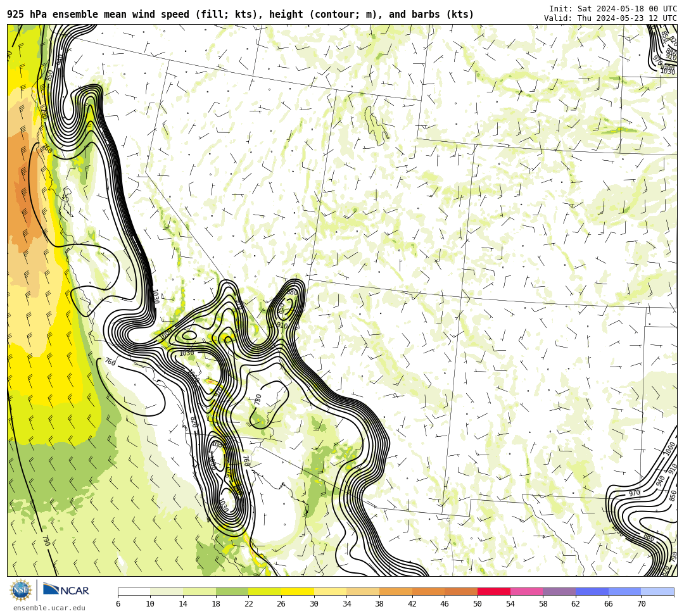Image resolution: width=684 pixels, height=616 pixels.
Task: Pick the yellow-green 22–26 kts swatch
Action: [265, 591]
